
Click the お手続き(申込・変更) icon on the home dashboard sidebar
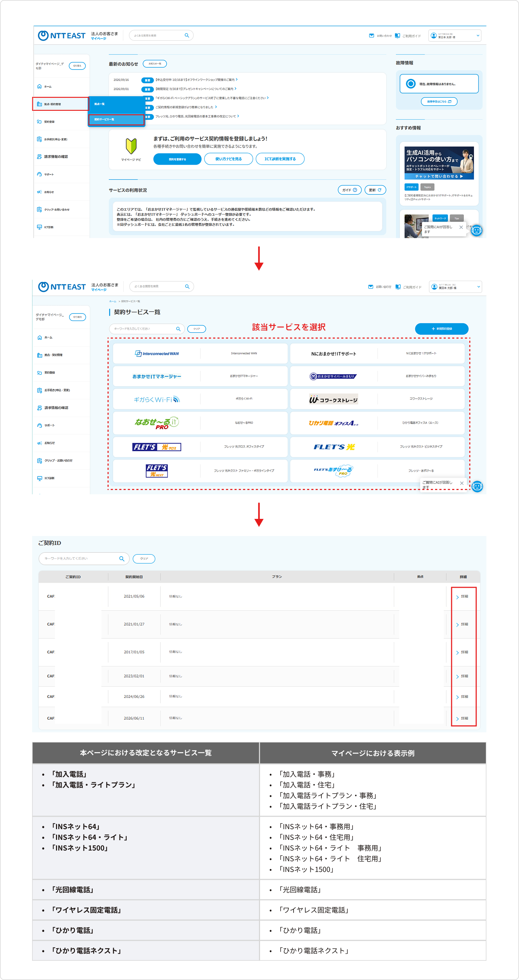point(39,139)
